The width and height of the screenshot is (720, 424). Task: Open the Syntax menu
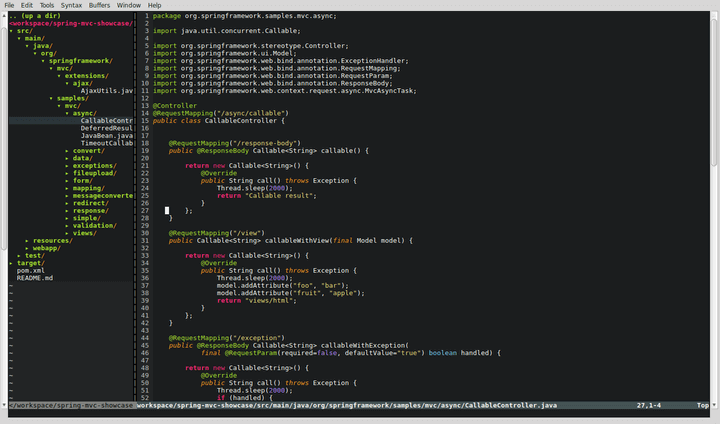coord(71,5)
